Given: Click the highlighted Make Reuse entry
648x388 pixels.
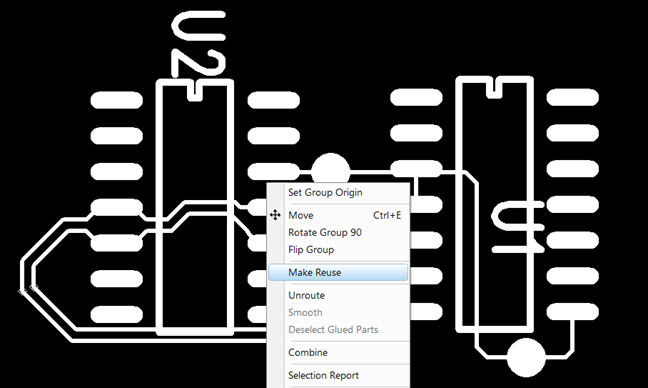Looking at the screenshot, I should point(338,272).
